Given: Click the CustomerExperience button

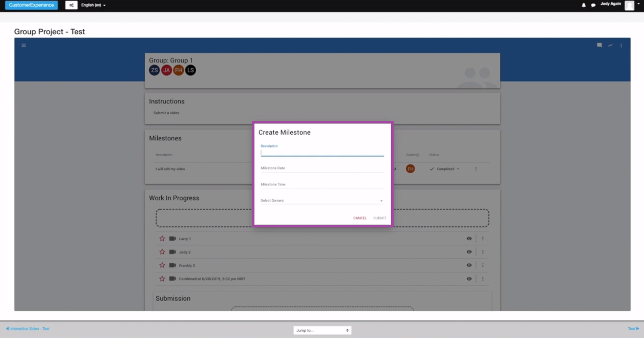Looking at the screenshot, I should [31, 5].
